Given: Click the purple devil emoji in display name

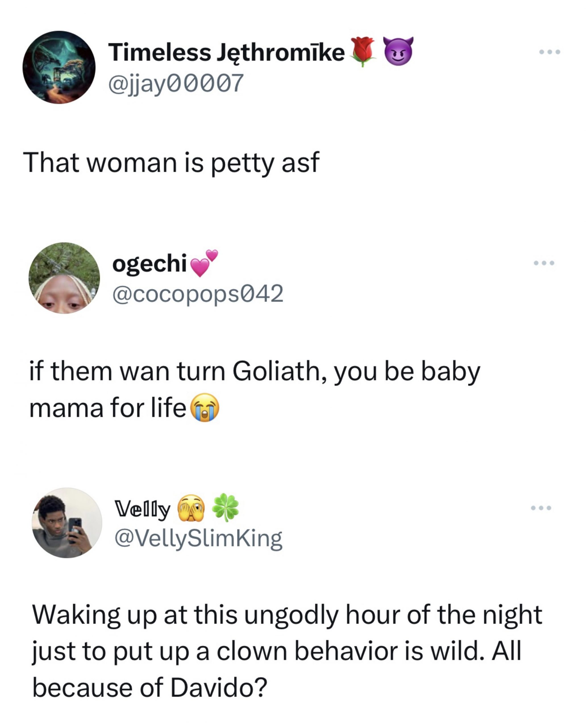Looking at the screenshot, I should (398, 51).
